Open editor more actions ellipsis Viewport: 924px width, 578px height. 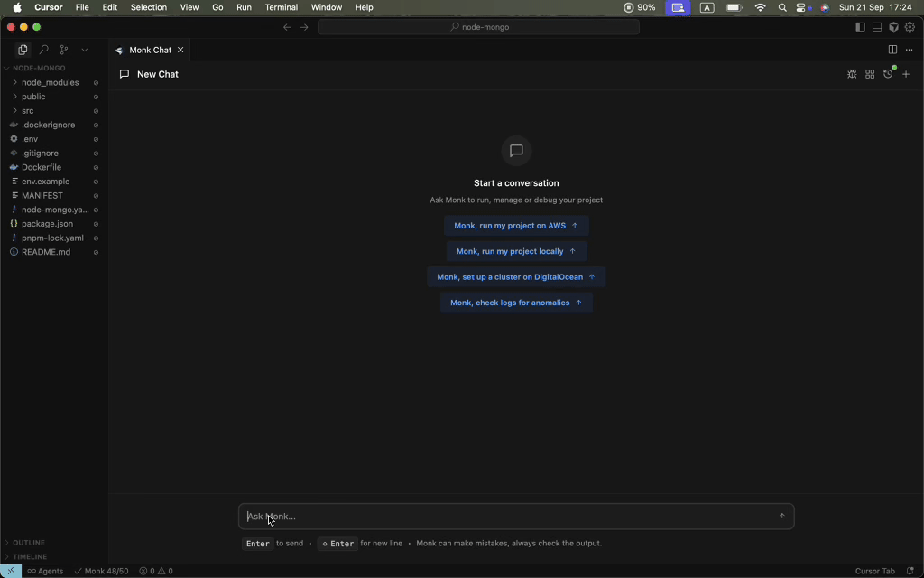pyautogui.click(x=910, y=51)
